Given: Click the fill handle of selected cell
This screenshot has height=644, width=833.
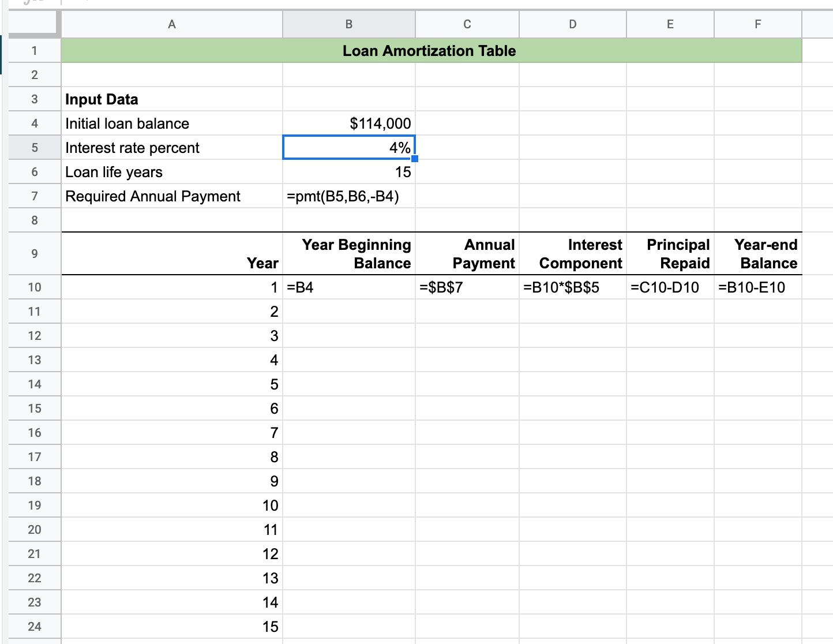Looking at the screenshot, I should point(415,159).
